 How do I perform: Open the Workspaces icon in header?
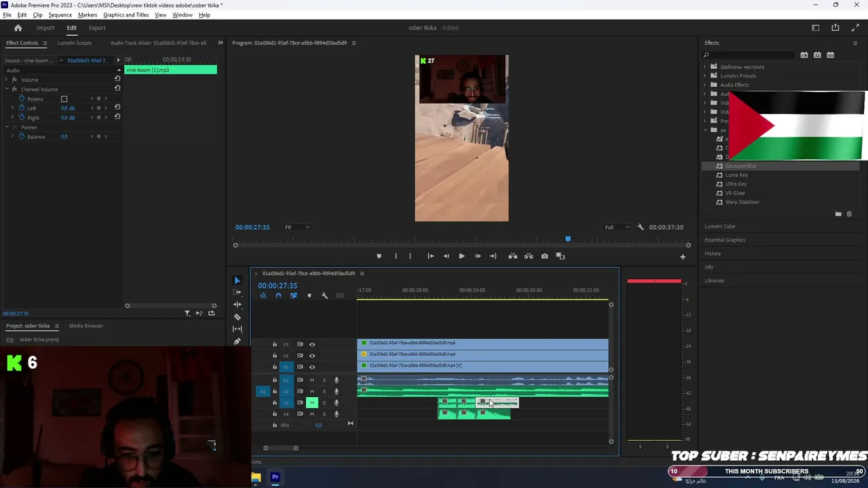[816, 28]
